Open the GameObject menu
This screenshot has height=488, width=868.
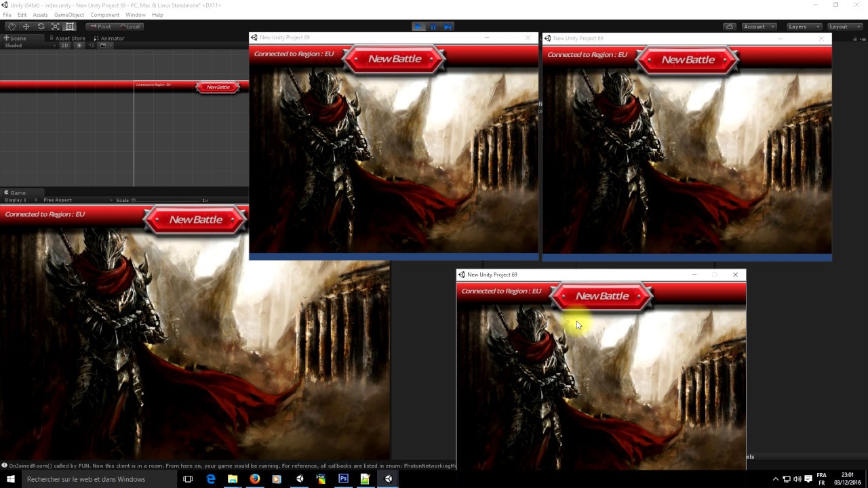69,15
